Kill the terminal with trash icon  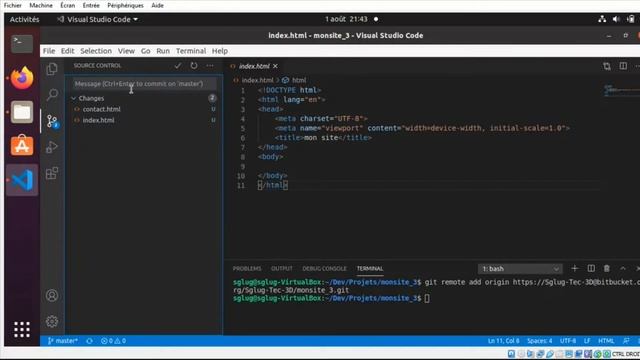[x=607, y=269]
